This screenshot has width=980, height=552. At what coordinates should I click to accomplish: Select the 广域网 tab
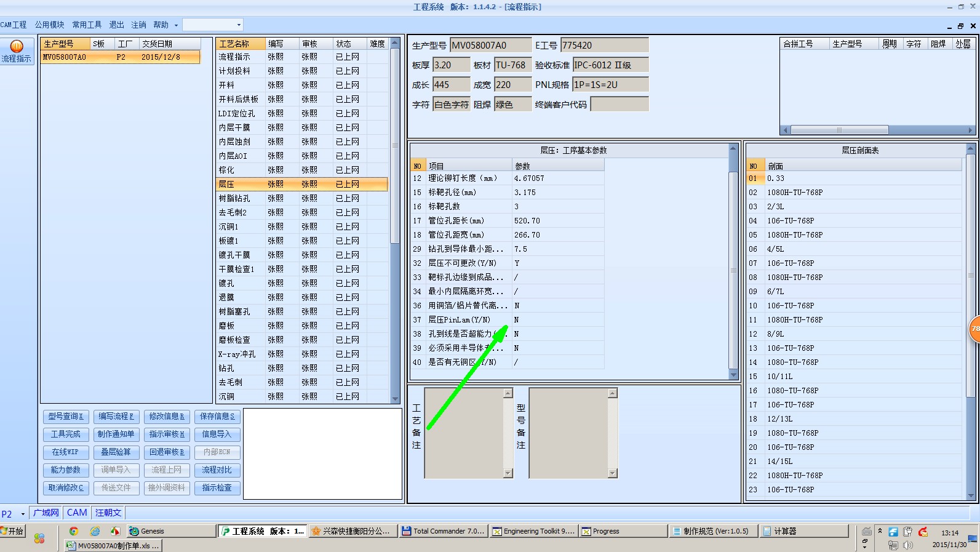(46, 513)
